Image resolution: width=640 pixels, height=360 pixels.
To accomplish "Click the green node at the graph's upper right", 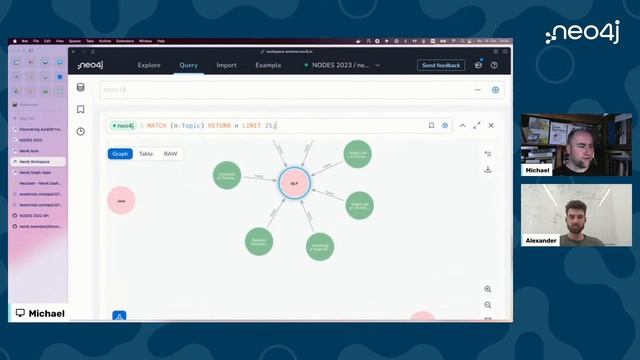I will 358,154.
